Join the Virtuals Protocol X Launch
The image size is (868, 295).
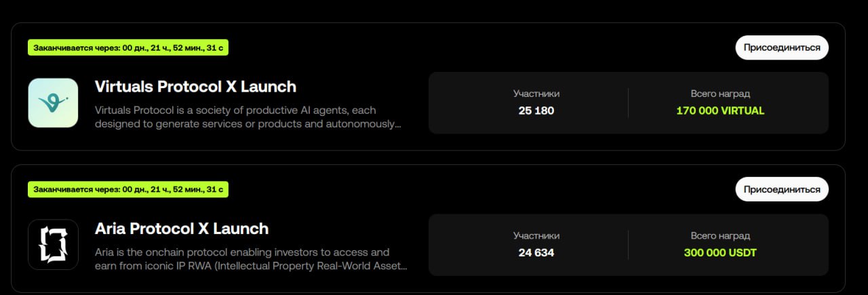782,47
